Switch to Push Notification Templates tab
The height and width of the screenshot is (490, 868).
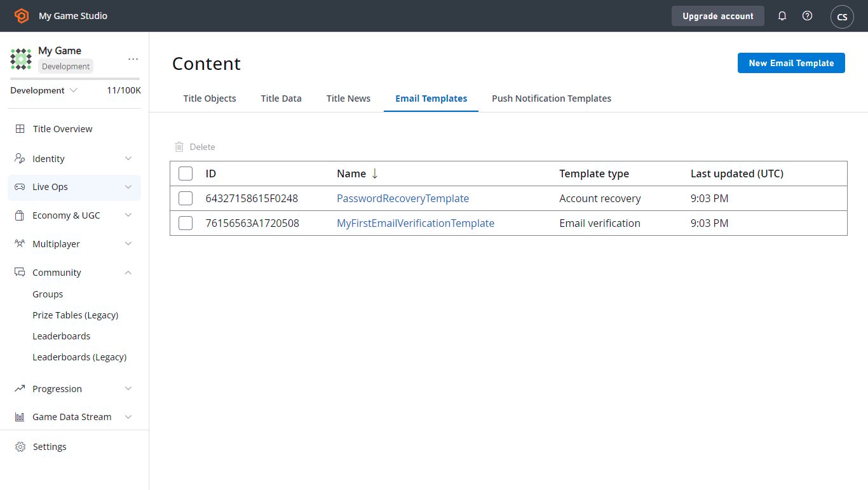(x=552, y=99)
